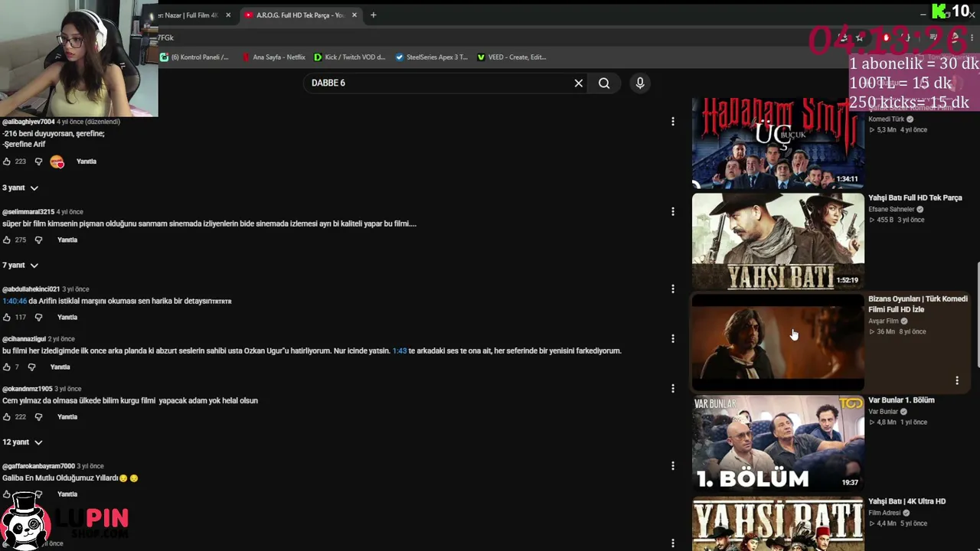
Task: Select the A.R.O.G. Full HD Tek Parça tab
Action: coord(299,15)
